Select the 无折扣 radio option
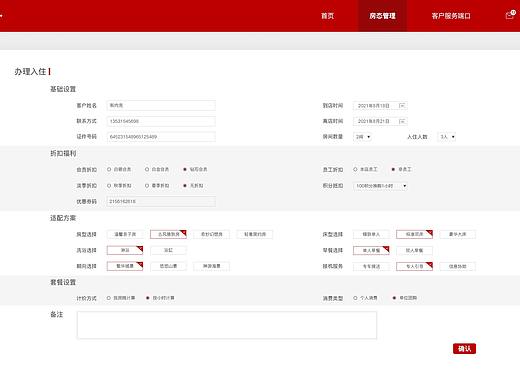520x390 pixels. pos(193,185)
